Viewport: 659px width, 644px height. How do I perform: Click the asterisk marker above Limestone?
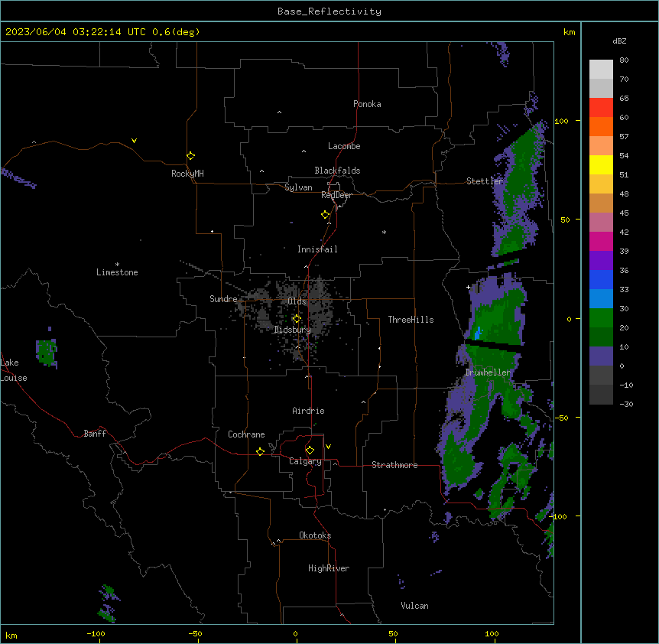tap(117, 265)
